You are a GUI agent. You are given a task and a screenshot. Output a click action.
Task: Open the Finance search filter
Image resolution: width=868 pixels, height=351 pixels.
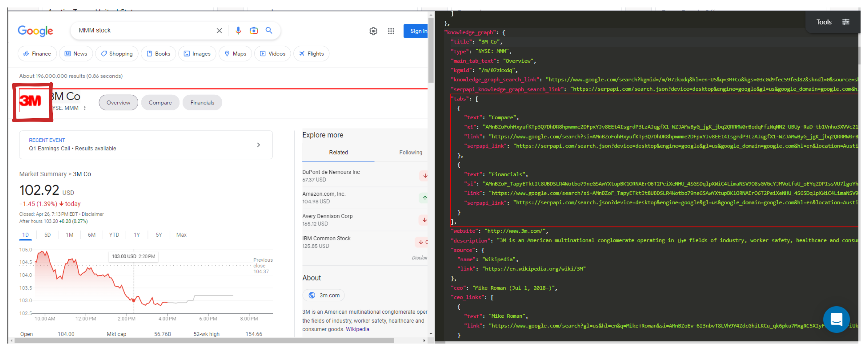(x=37, y=54)
